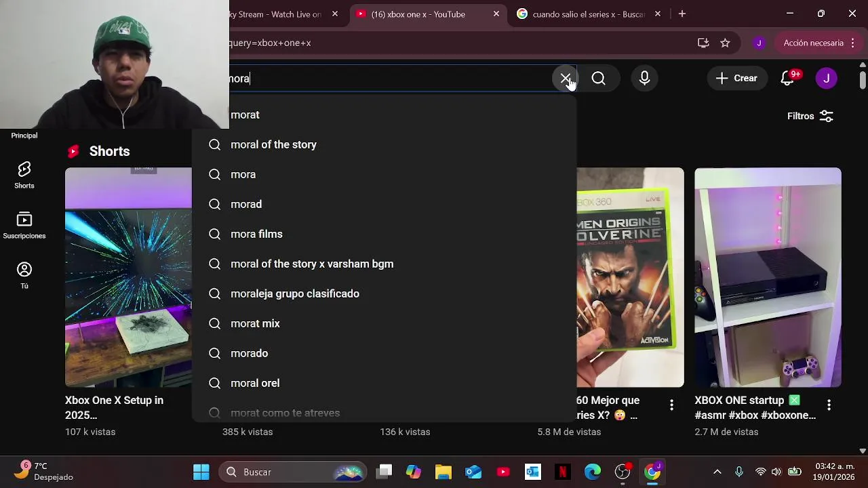The height and width of the screenshot is (488, 868).
Task: Open Microsoft Edge from the taskbar
Action: [x=593, y=472]
